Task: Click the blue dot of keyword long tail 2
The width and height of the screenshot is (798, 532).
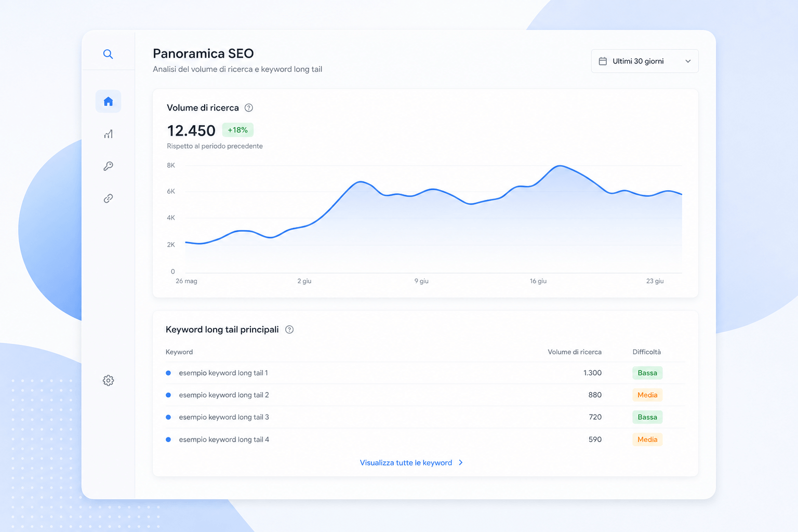Action: tap(168, 395)
